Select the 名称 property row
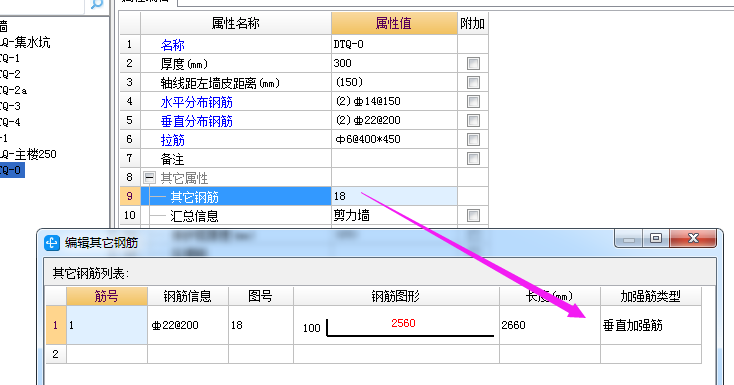This screenshot has height=385, width=734. pos(236,44)
